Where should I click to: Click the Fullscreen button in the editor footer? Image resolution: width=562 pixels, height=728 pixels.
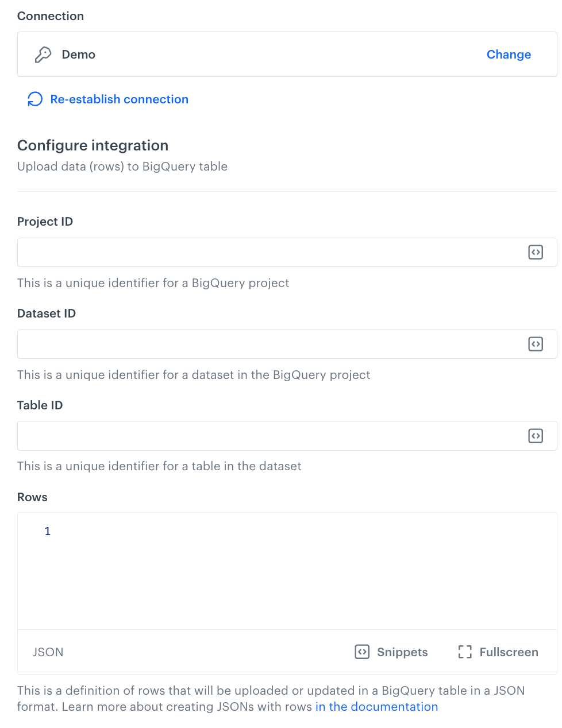coord(497,652)
